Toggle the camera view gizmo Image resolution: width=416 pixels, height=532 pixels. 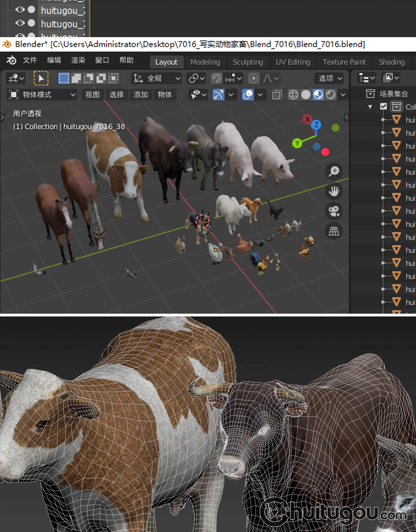coord(334,211)
